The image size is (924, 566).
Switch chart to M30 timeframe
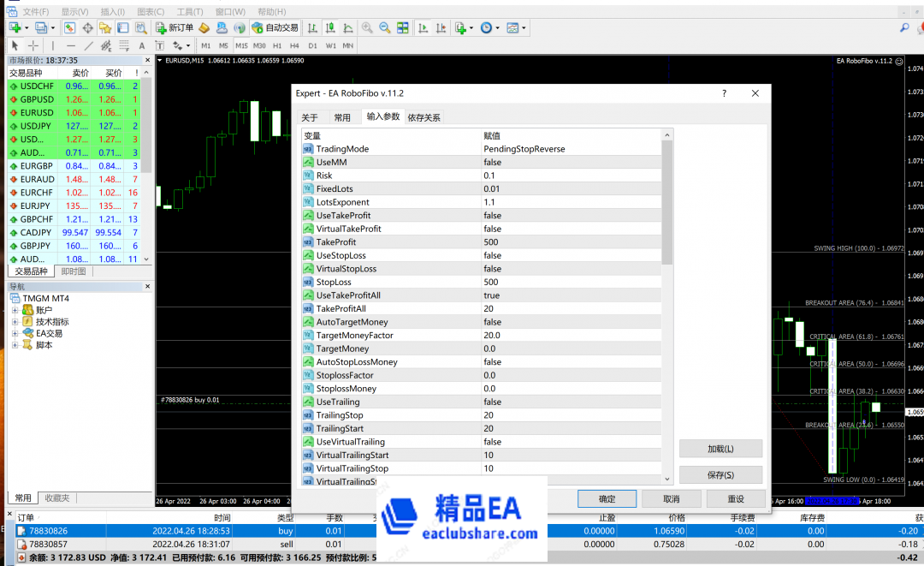(259, 45)
